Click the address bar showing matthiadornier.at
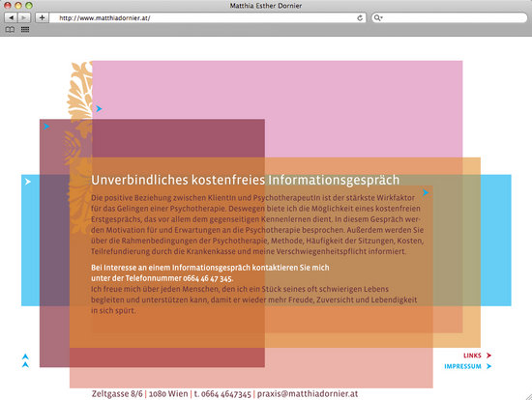Image resolution: width=532 pixels, height=400 pixels. [x=208, y=18]
